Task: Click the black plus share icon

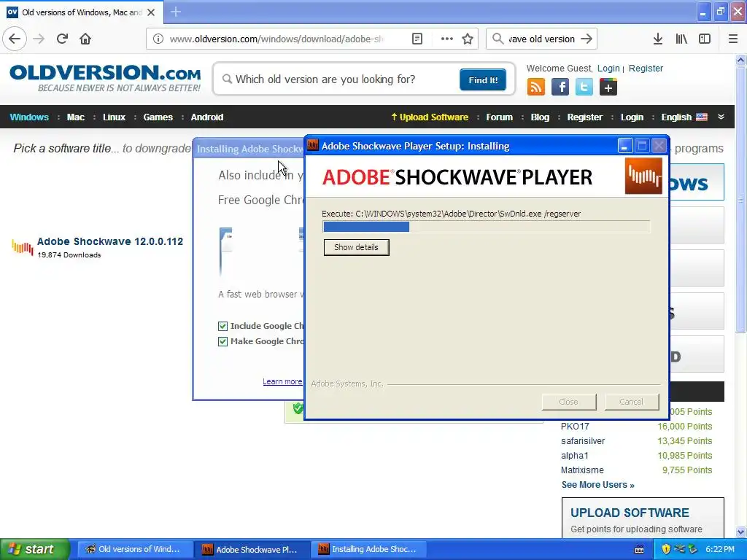Action: [x=608, y=87]
